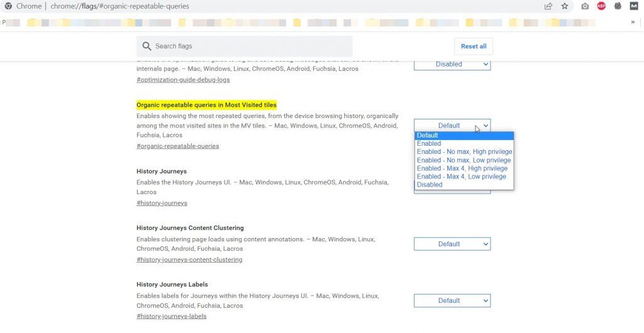Bookmark this page with the star icon
This screenshot has width=644, height=333.
[x=565, y=6]
